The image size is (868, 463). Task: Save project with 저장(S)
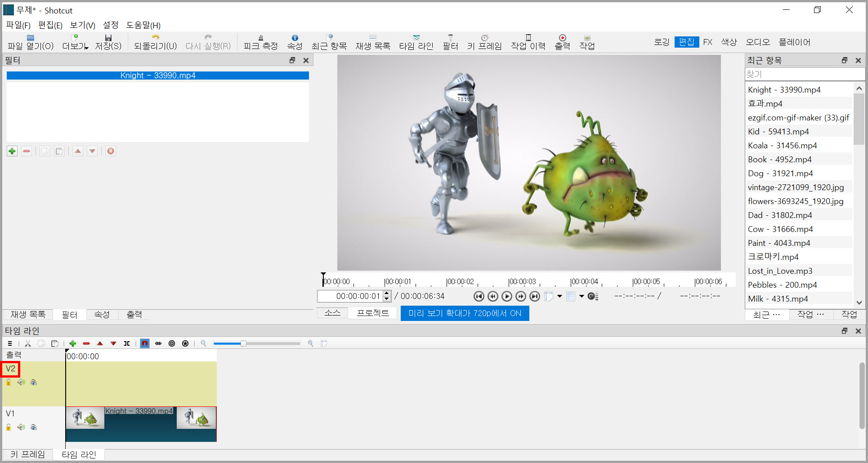pyautogui.click(x=108, y=42)
